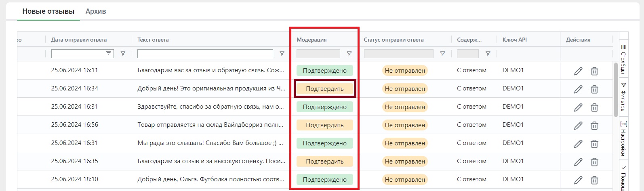Click the pencil icon for the 16:56 row
This screenshot has height=191, width=644.
coord(578,126)
